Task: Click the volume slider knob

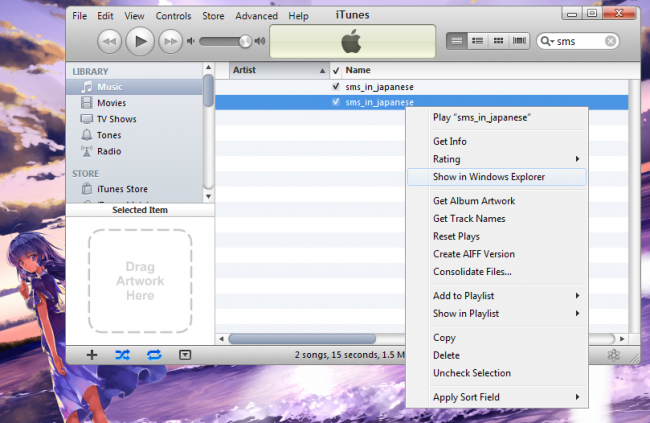Action: coord(245,41)
